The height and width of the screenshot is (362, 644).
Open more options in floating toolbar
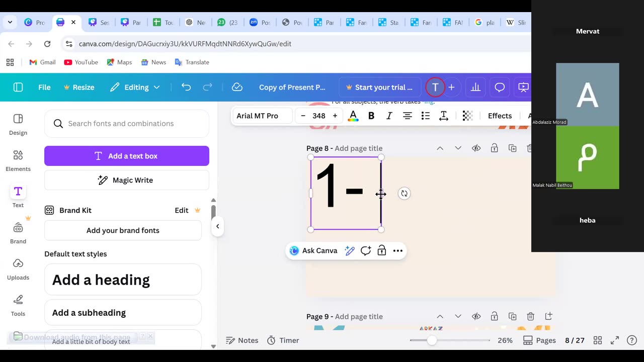397,250
